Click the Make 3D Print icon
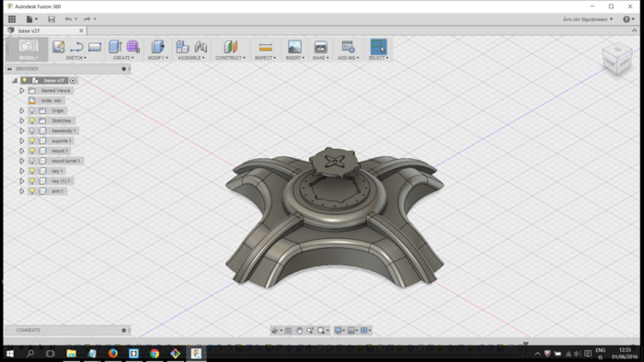644x362 pixels. [320, 47]
